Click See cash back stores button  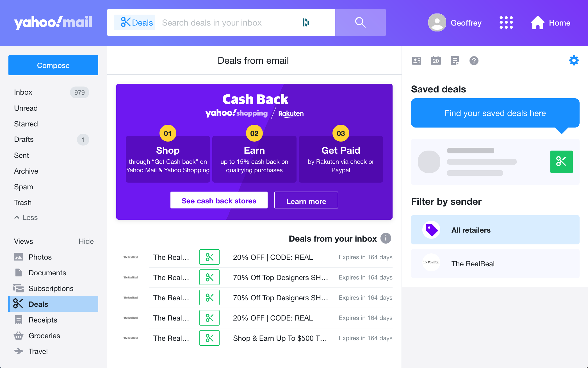pyautogui.click(x=218, y=200)
